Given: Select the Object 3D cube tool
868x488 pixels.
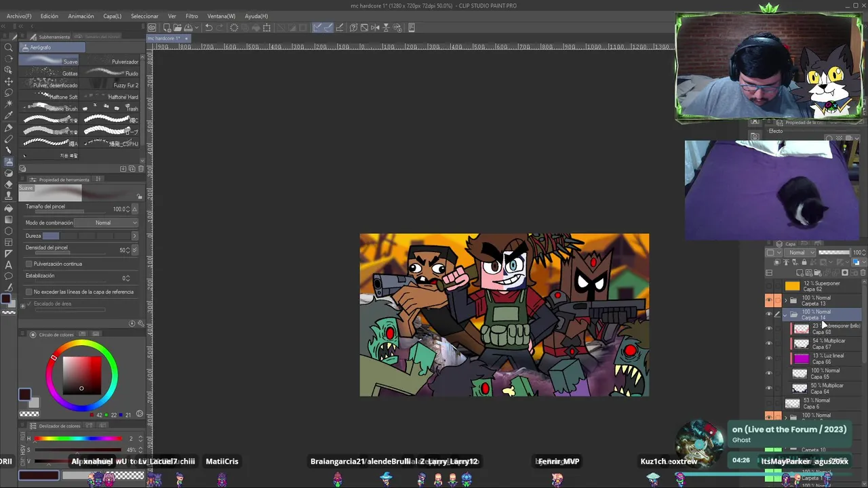Looking at the screenshot, I should click(9, 70).
